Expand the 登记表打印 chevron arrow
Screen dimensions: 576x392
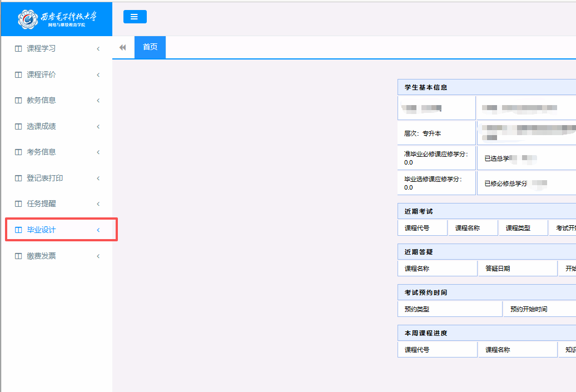[x=98, y=178]
